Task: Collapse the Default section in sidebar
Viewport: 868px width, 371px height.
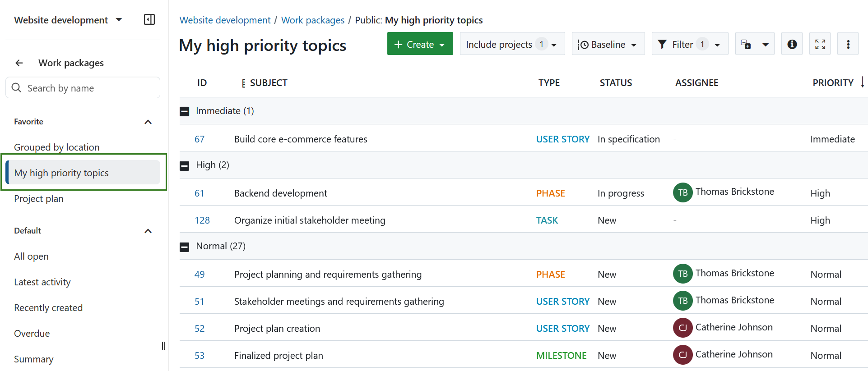Action: tap(148, 231)
